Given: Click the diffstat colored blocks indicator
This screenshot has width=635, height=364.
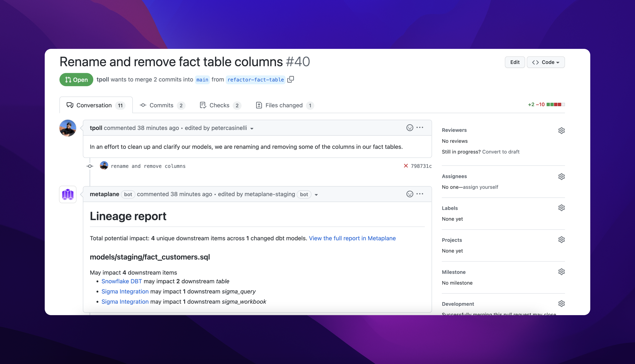Looking at the screenshot, I should pos(555,104).
